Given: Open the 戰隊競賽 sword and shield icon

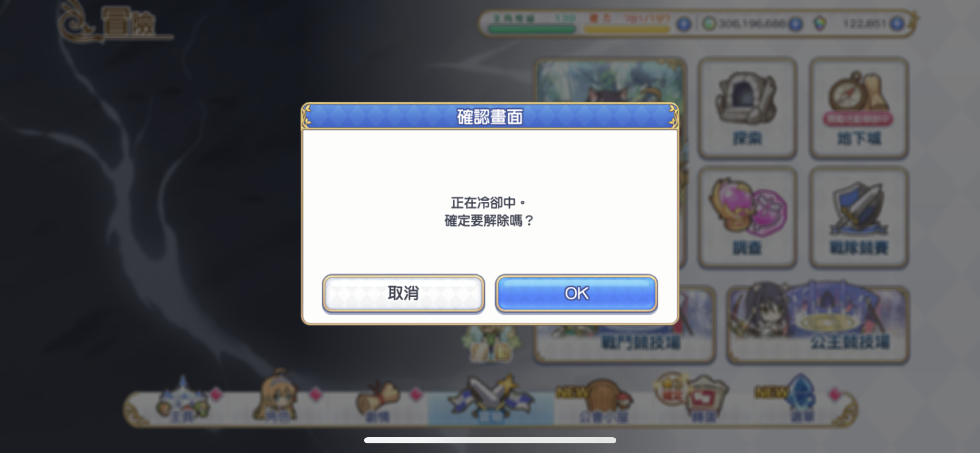Looking at the screenshot, I should click(x=859, y=217).
